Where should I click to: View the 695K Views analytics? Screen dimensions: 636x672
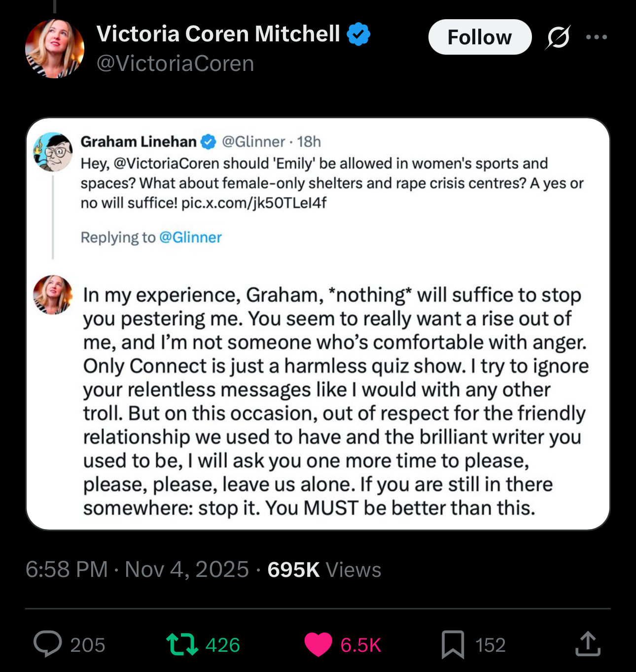click(x=324, y=570)
